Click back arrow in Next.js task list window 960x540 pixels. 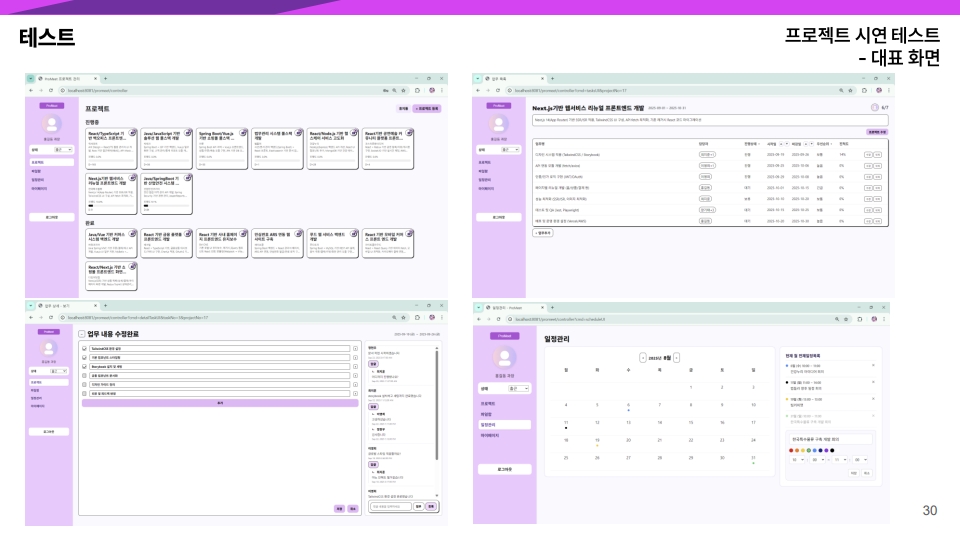pyautogui.click(x=478, y=91)
